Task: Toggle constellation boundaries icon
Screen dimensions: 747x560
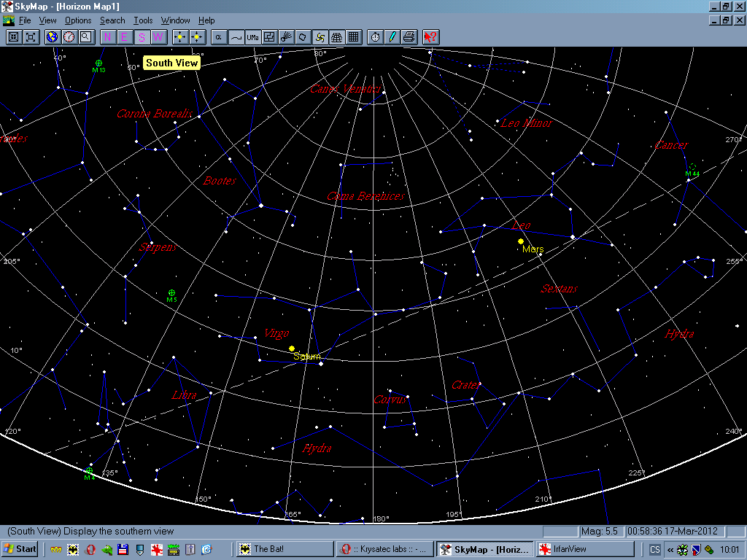Action: pyautogui.click(x=270, y=37)
